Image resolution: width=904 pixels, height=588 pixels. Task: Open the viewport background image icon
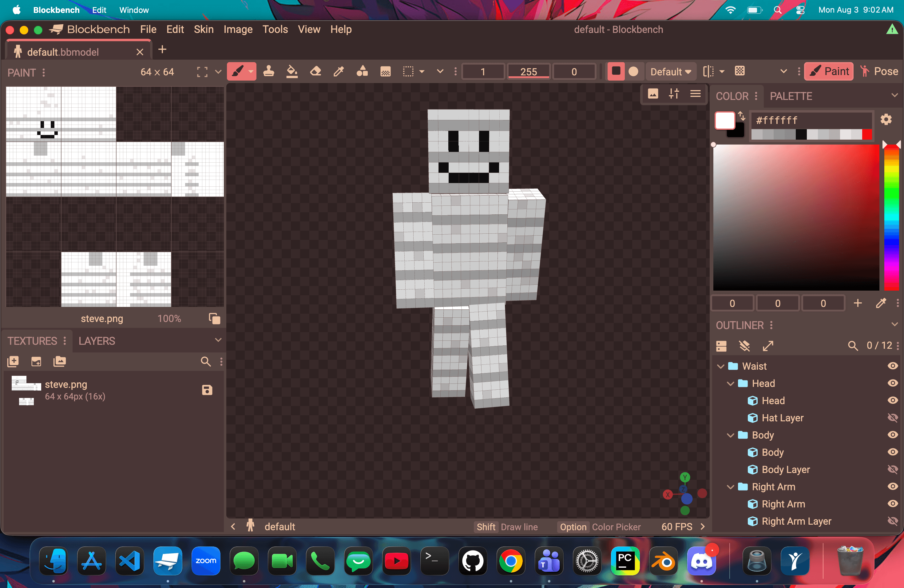[653, 94]
